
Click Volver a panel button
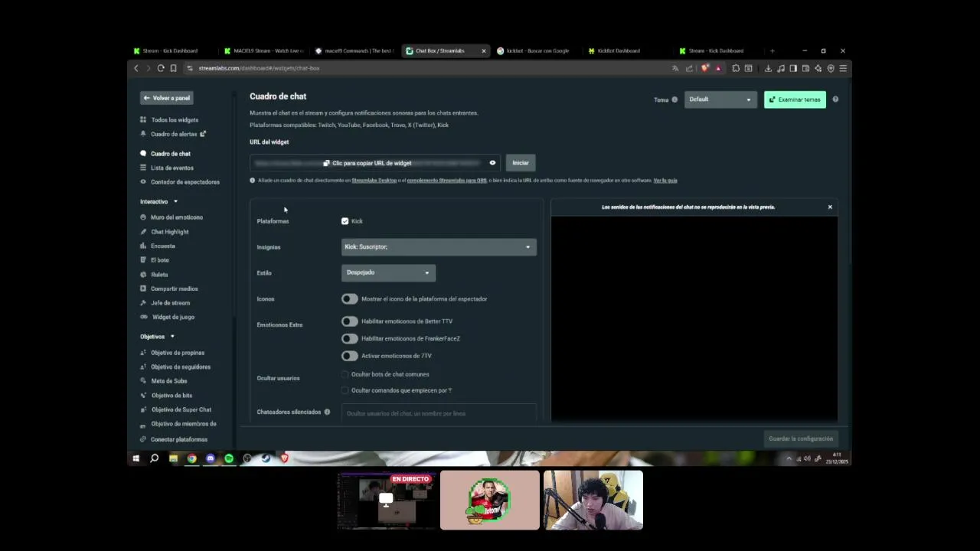tap(166, 98)
